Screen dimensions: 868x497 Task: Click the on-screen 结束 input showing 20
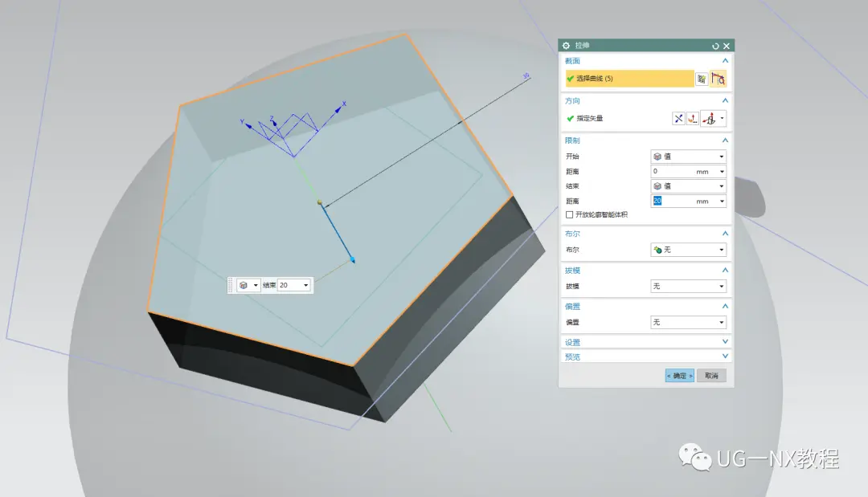(x=289, y=285)
